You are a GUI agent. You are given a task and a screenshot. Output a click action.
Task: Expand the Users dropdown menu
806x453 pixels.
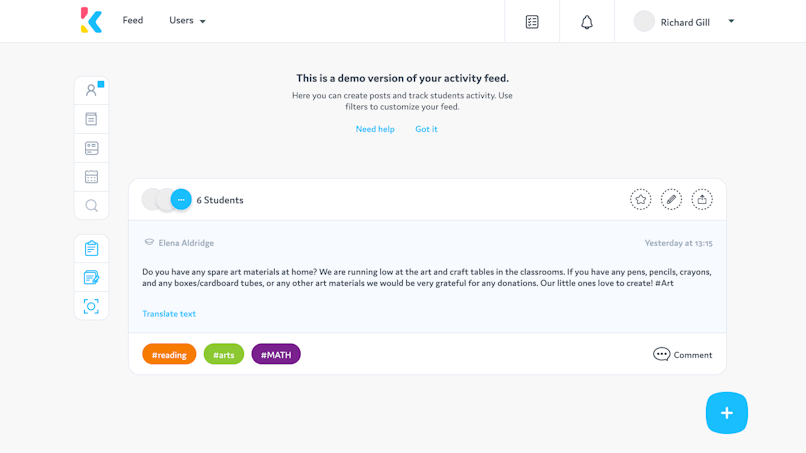tap(187, 21)
